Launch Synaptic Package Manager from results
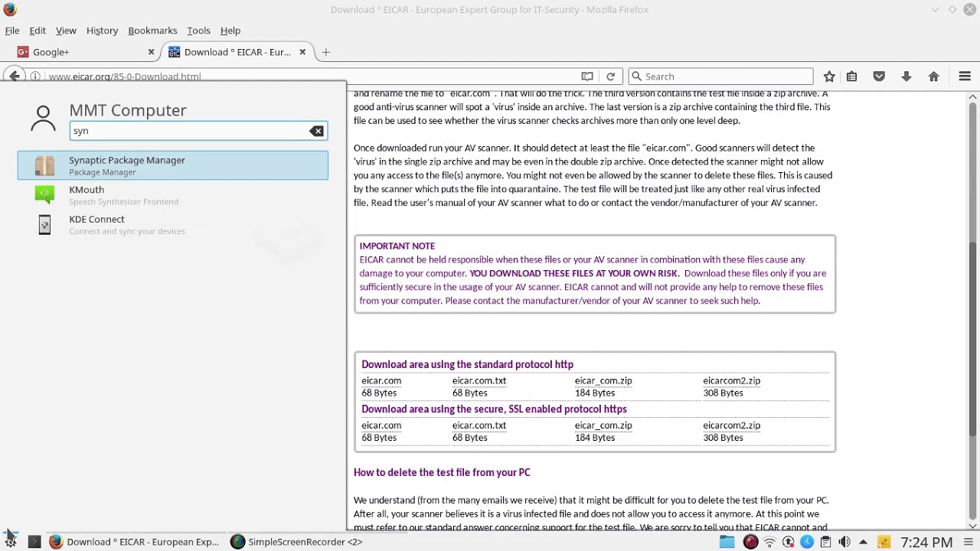The image size is (980, 551). [173, 165]
